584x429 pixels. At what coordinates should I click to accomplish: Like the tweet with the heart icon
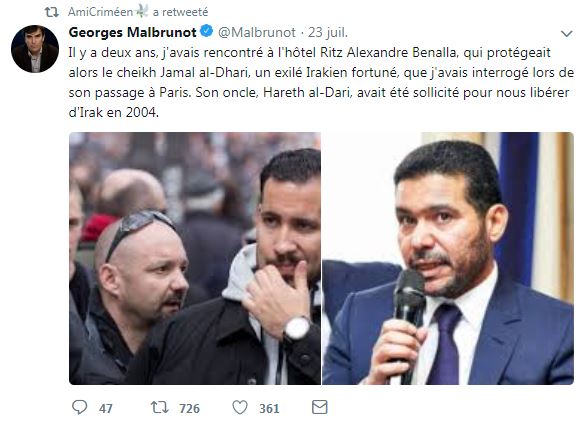(x=240, y=407)
